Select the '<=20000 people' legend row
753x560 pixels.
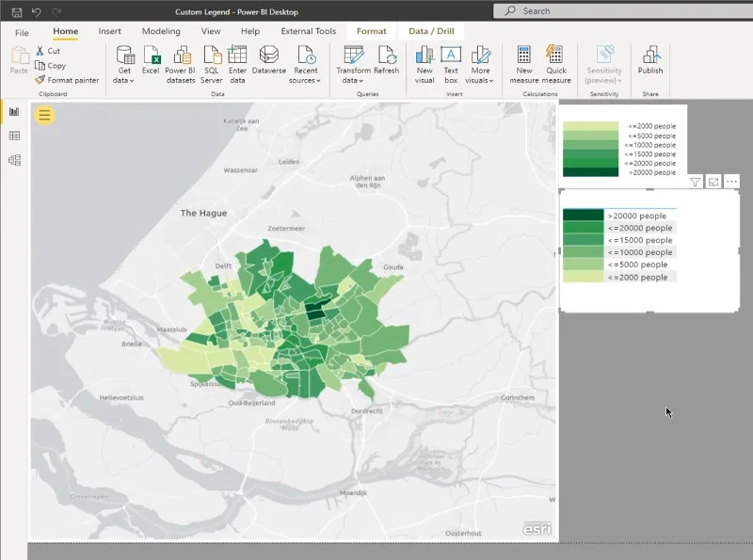[x=619, y=228]
